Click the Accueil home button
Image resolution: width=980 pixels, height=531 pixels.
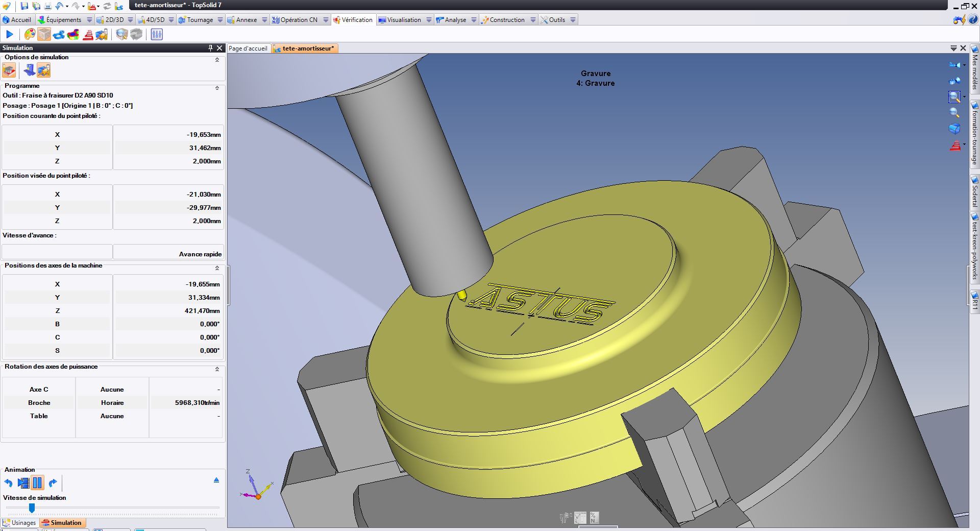click(x=17, y=20)
